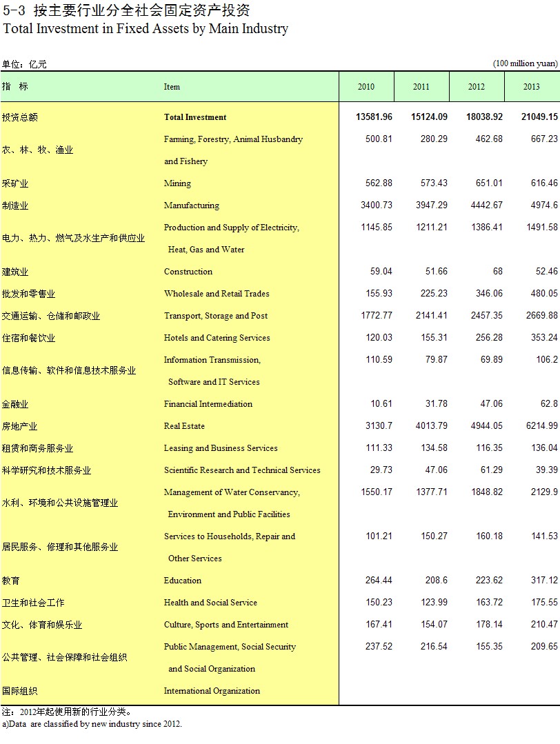Click 'Services to Households, Repair and' label
This screenshot has width=560, height=744.
(x=229, y=536)
